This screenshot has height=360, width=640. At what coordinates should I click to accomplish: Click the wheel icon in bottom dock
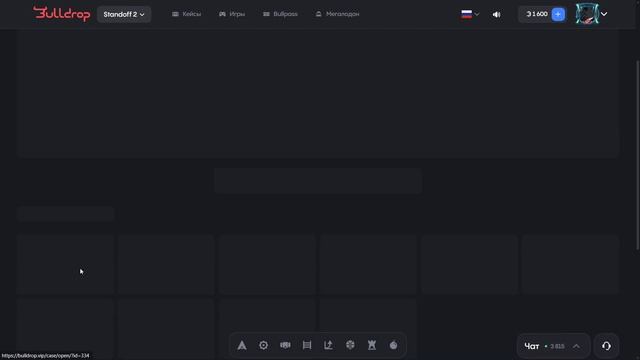(350, 345)
